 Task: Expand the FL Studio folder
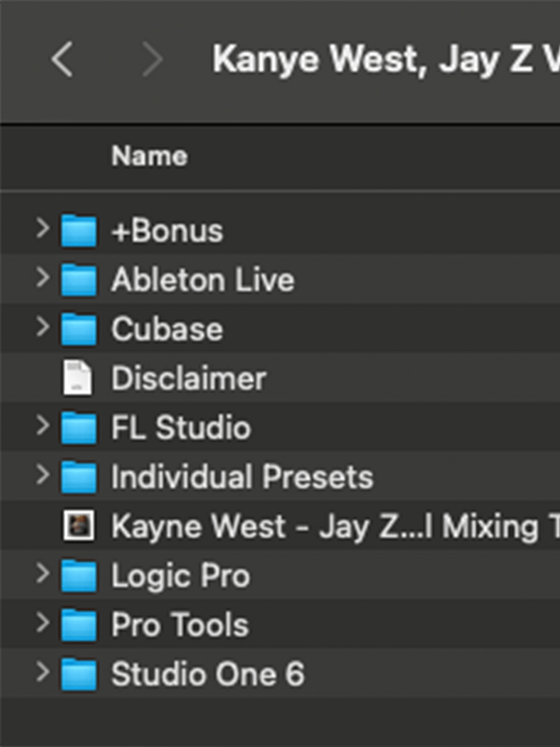click(x=43, y=425)
